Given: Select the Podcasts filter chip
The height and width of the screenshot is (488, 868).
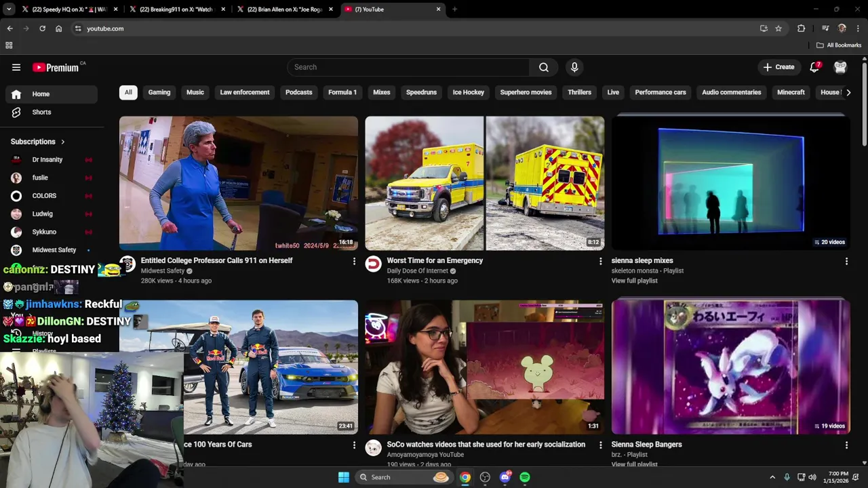Looking at the screenshot, I should tap(299, 92).
